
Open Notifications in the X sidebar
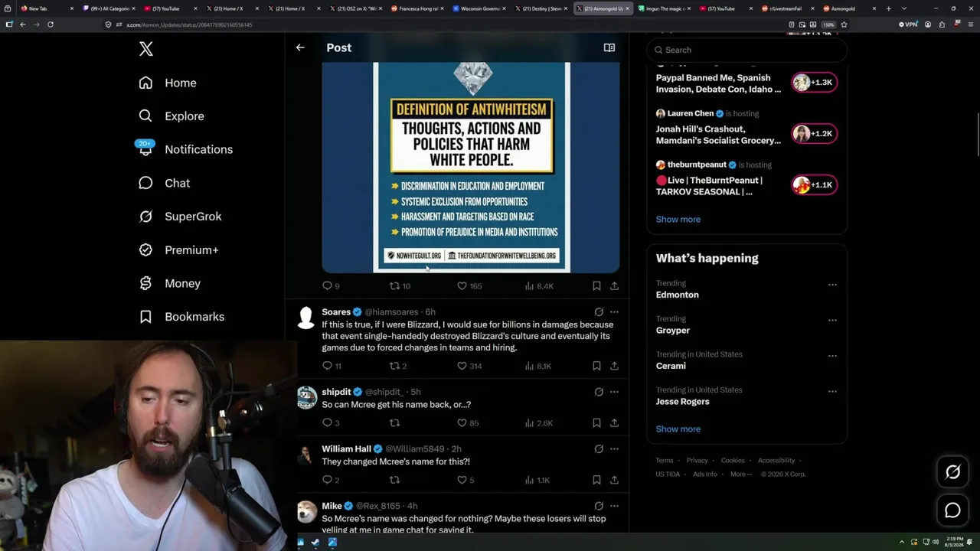pos(186,149)
